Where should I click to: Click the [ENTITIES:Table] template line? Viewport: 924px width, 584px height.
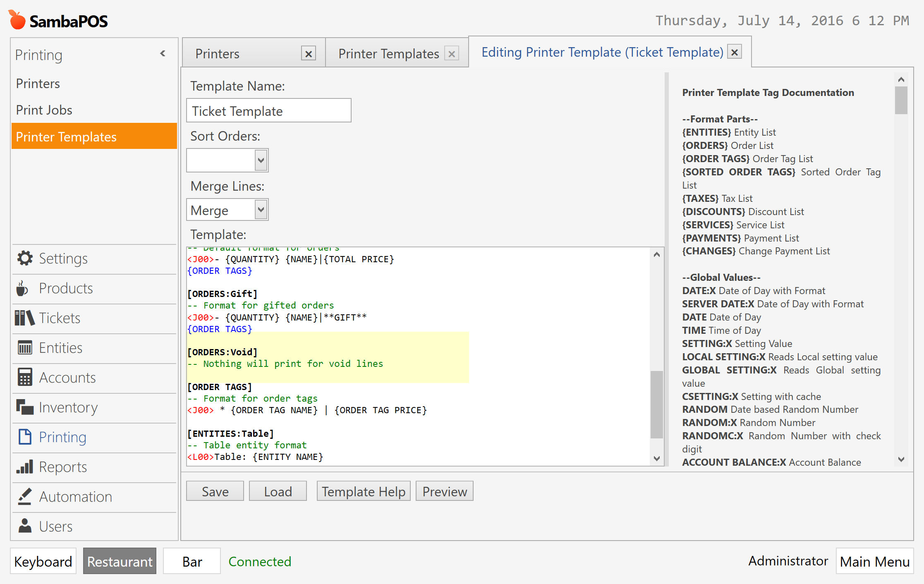pyautogui.click(x=230, y=433)
